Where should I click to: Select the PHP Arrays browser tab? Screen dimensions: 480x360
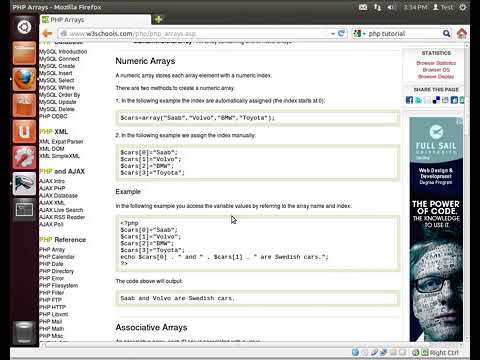95,20
